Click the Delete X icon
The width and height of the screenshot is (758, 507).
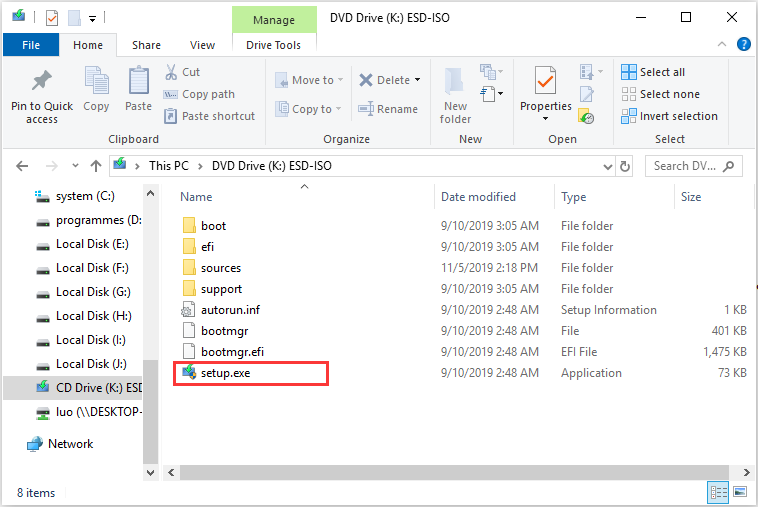366,80
